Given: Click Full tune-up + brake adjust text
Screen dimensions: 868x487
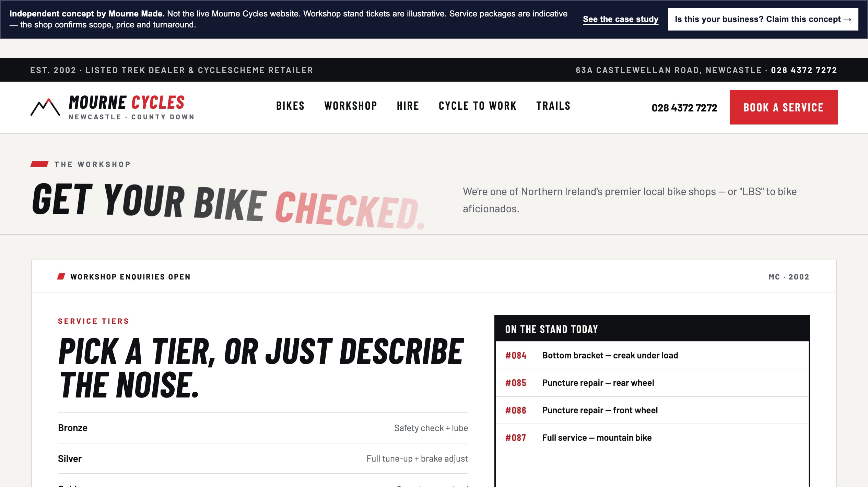Looking at the screenshot, I should tap(417, 459).
